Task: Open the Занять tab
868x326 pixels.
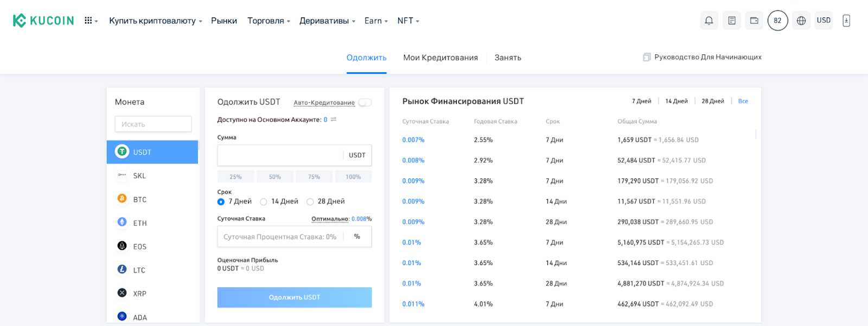Action: [508, 58]
